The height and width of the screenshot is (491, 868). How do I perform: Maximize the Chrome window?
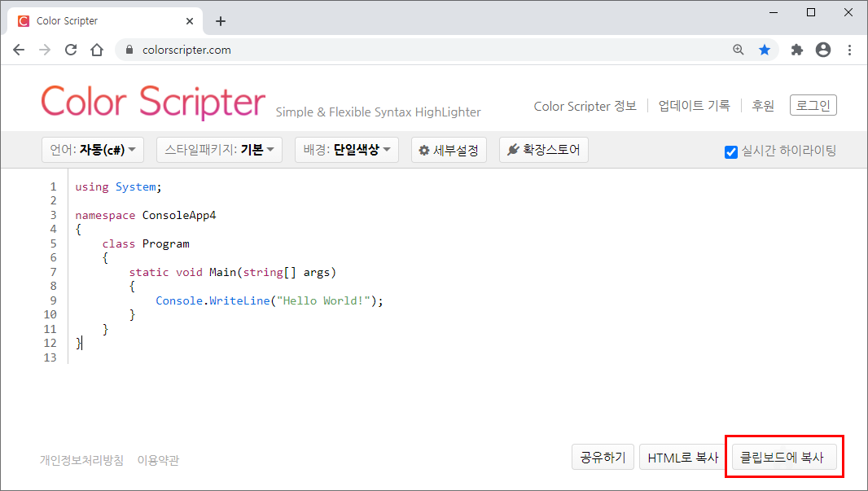click(811, 13)
